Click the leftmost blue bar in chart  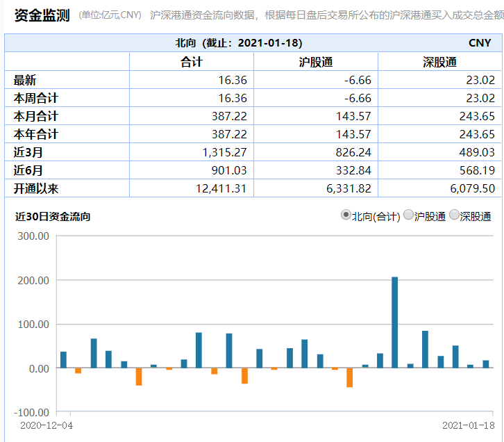tap(63, 360)
